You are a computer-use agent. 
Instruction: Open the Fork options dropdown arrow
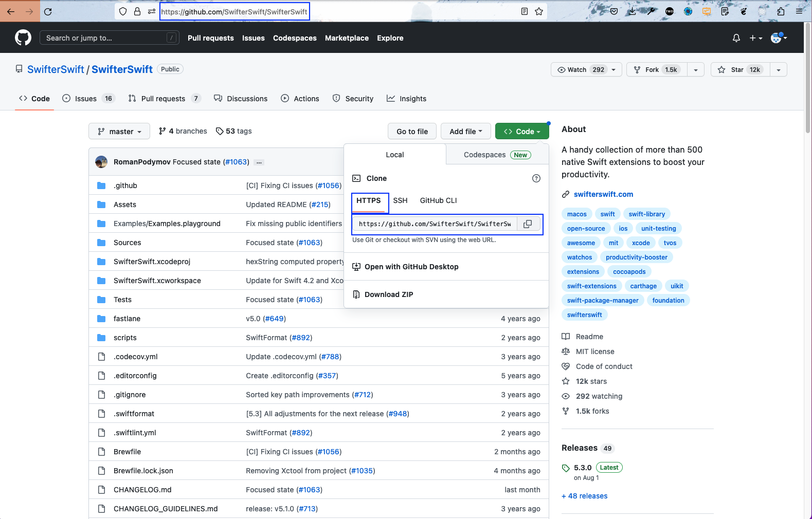pyautogui.click(x=696, y=69)
